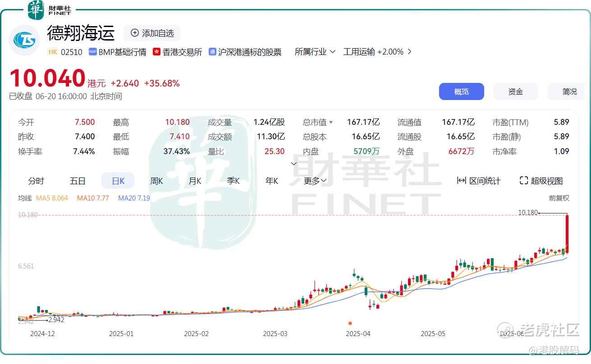The width and height of the screenshot is (591, 364).
Task: Click the MA10 7.77 indicator label
Action: (93, 198)
